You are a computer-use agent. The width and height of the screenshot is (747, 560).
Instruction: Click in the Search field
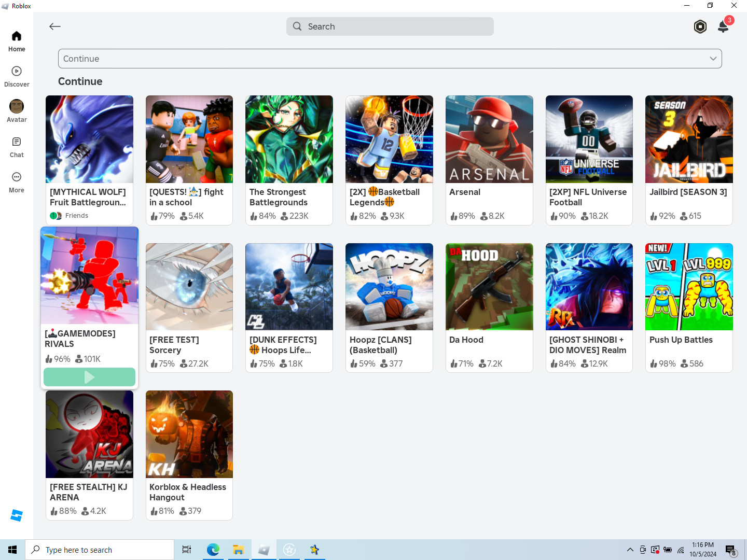tap(390, 26)
